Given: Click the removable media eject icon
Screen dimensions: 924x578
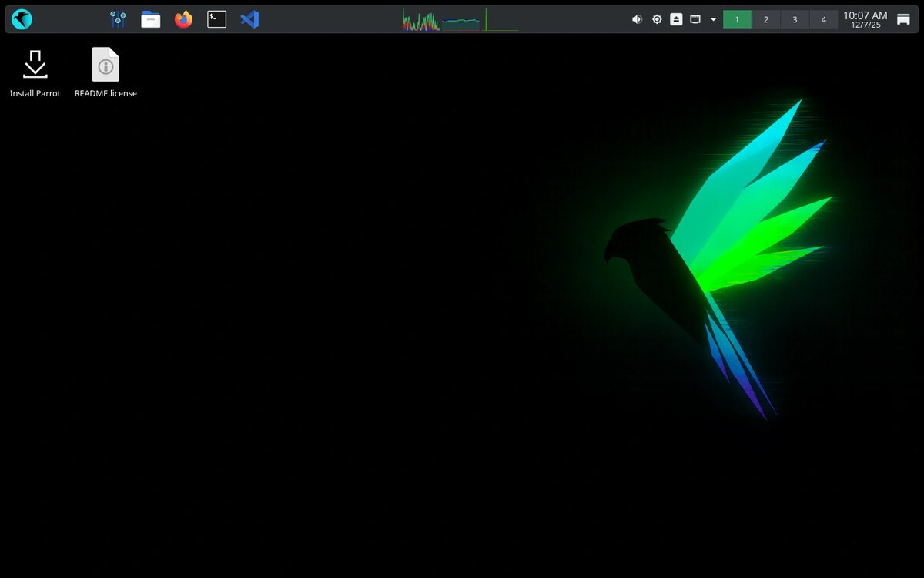Looking at the screenshot, I should pyautogui.click(x=676, y=19).
